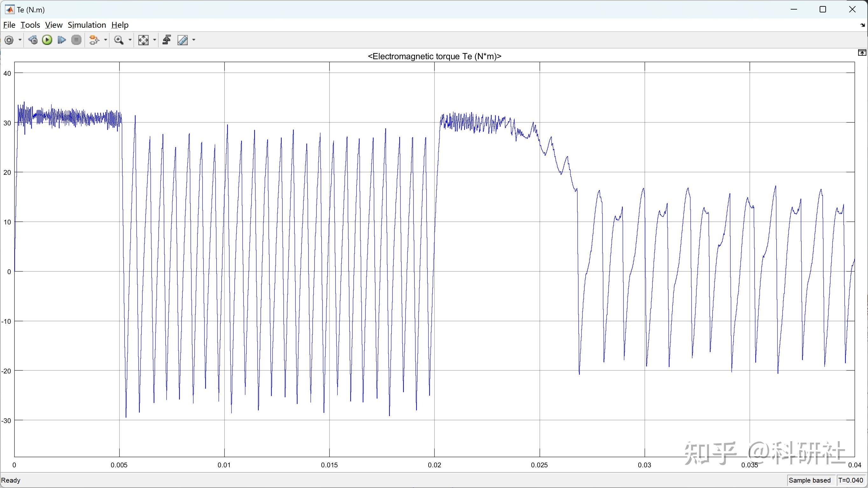This screenshot has width=868, height=488.
Task: Run simulation with green play button
Action: 47,40
